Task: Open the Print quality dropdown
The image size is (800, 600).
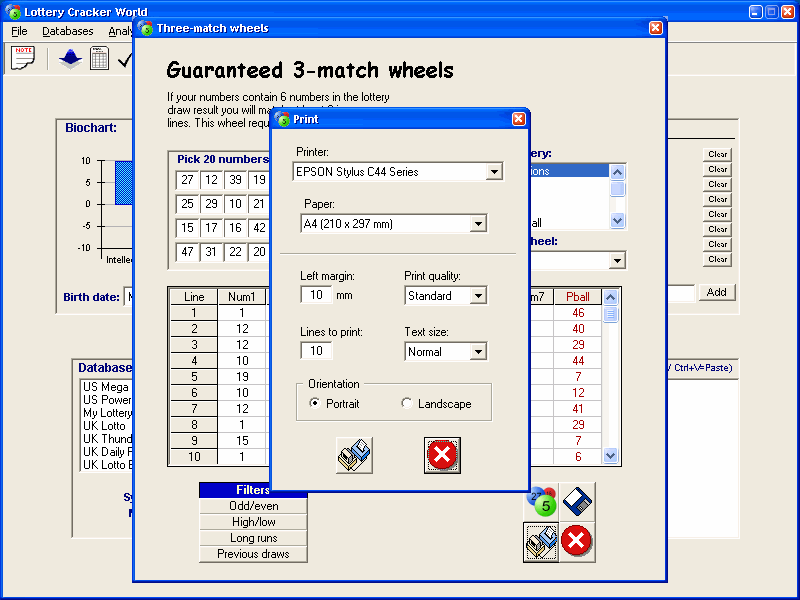Action: click(478, 296)
